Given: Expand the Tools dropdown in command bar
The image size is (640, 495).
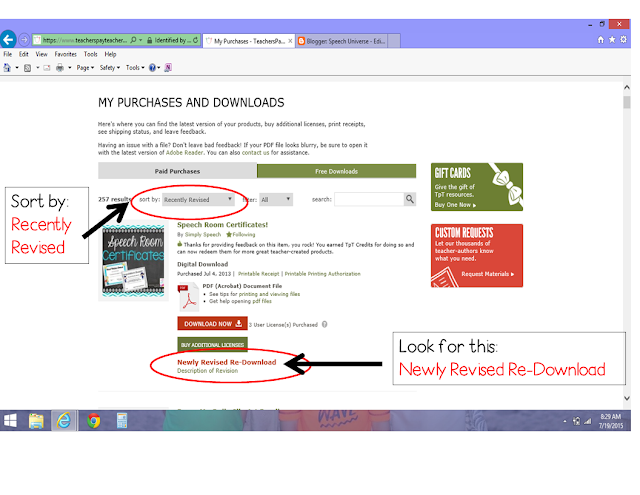Looking at the screenshot, I should [135, 68].
